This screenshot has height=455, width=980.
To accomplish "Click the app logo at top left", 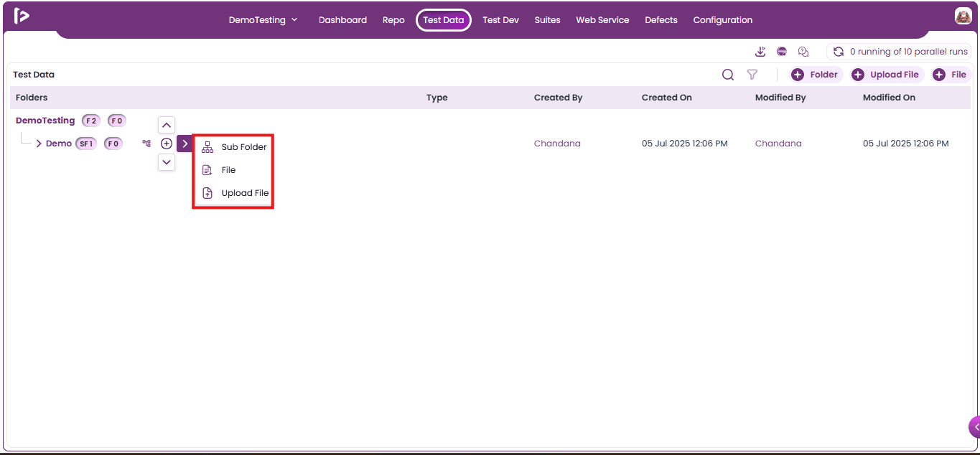I will pos(22,16).
